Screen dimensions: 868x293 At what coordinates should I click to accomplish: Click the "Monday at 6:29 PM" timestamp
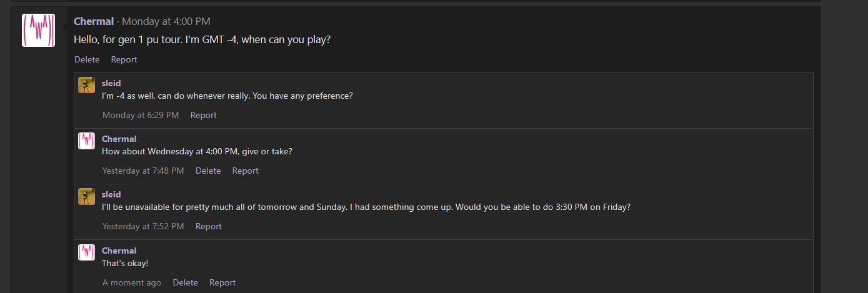[x=141, y=115]
